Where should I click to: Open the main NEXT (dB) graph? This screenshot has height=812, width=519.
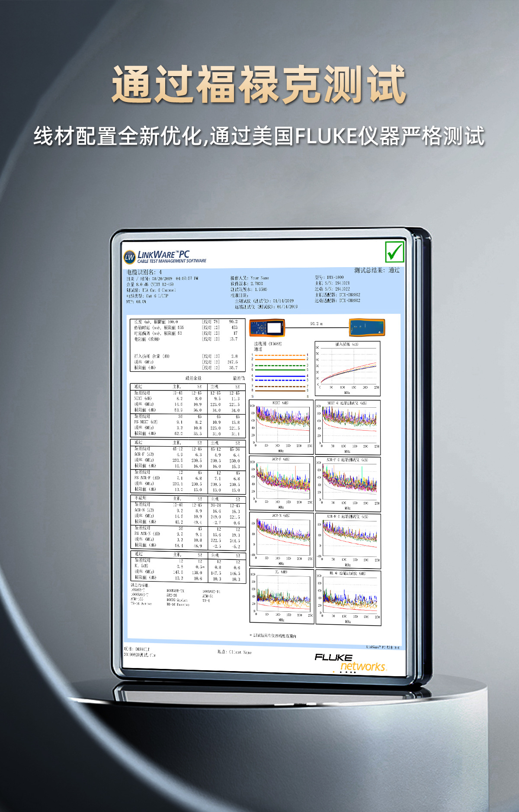(x=281, y=426)
